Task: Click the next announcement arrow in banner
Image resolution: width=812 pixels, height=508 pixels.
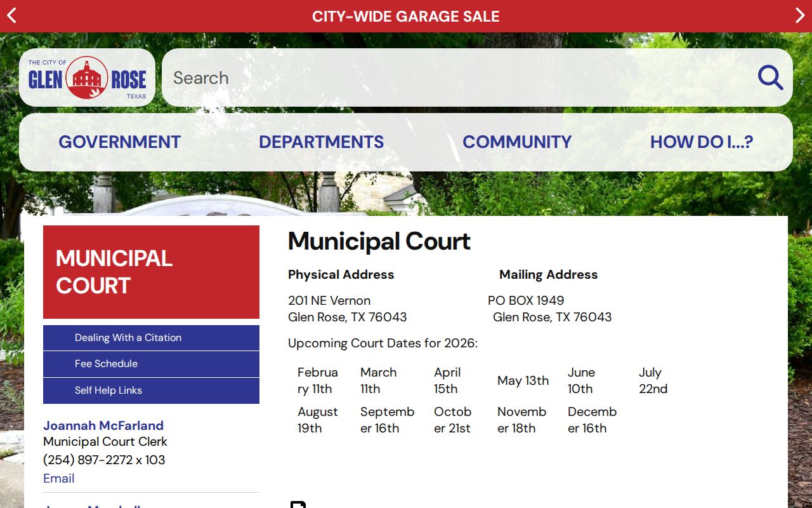Action: tap(800, 16)
